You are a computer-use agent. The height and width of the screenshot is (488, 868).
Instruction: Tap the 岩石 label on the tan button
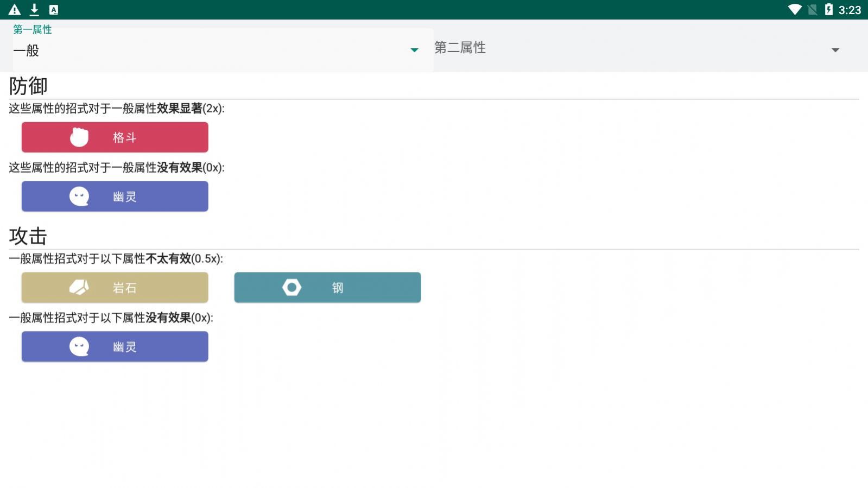124,288
